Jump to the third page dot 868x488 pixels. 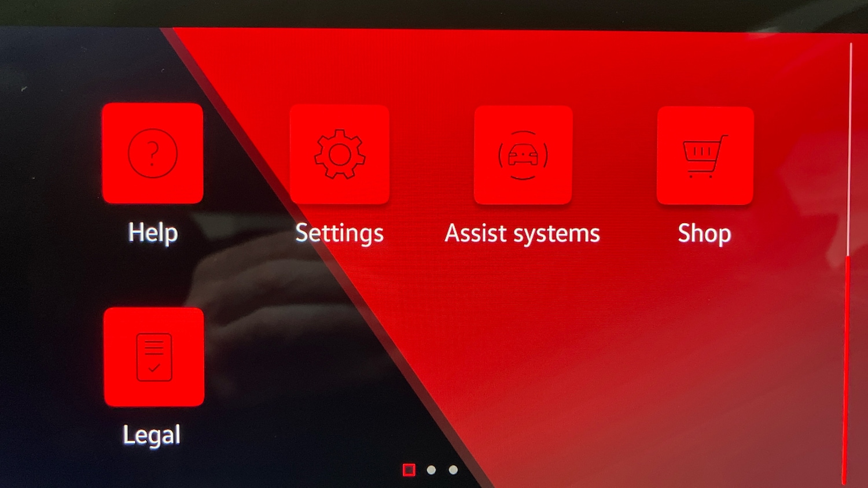[x=453, y=470]
